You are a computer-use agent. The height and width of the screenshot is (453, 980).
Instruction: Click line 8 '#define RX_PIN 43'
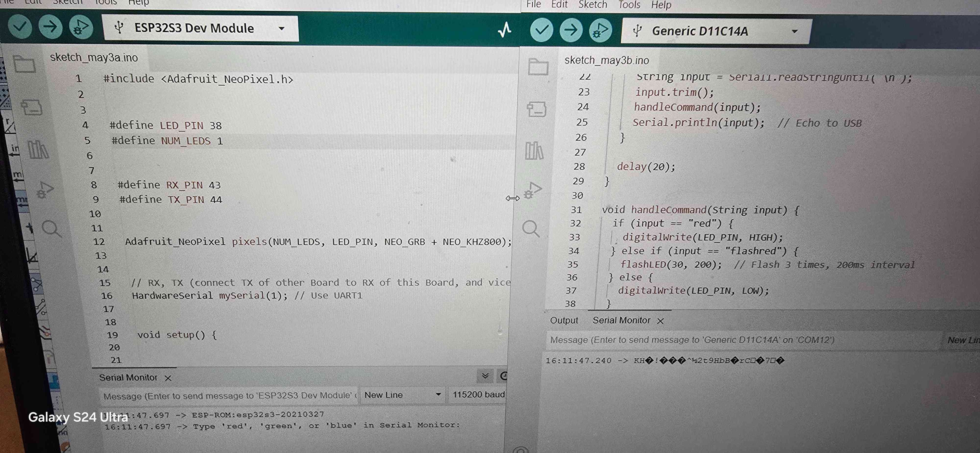(x=169, y=185)
